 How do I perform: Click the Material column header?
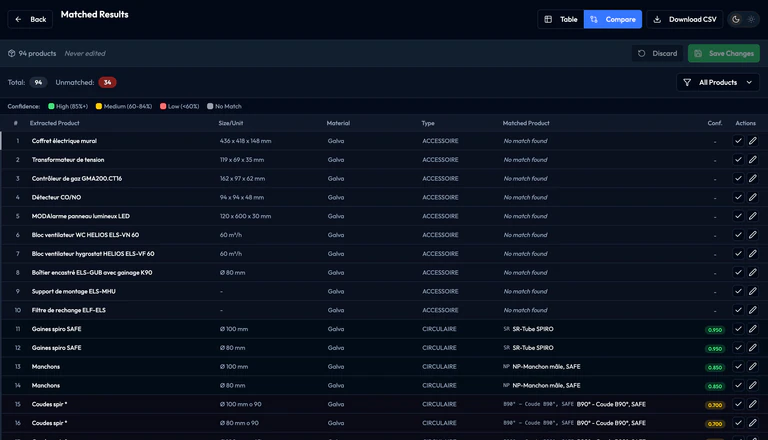coord(338,123)
